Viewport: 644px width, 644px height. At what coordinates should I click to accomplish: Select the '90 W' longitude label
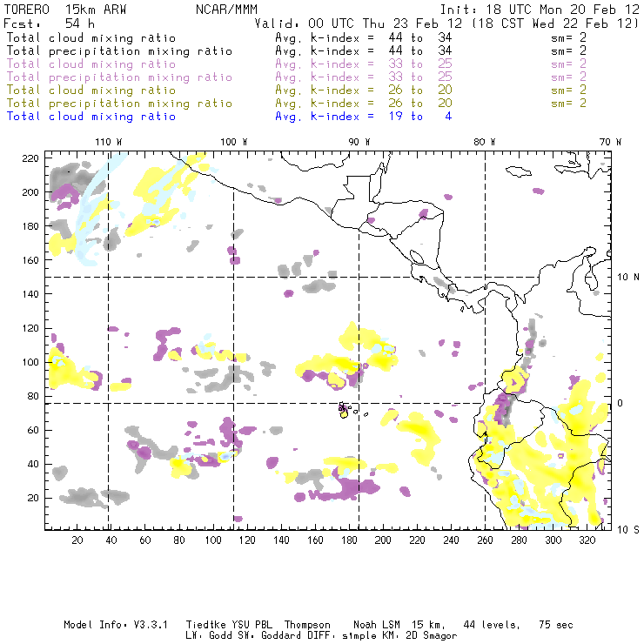(x=359, y=142)
